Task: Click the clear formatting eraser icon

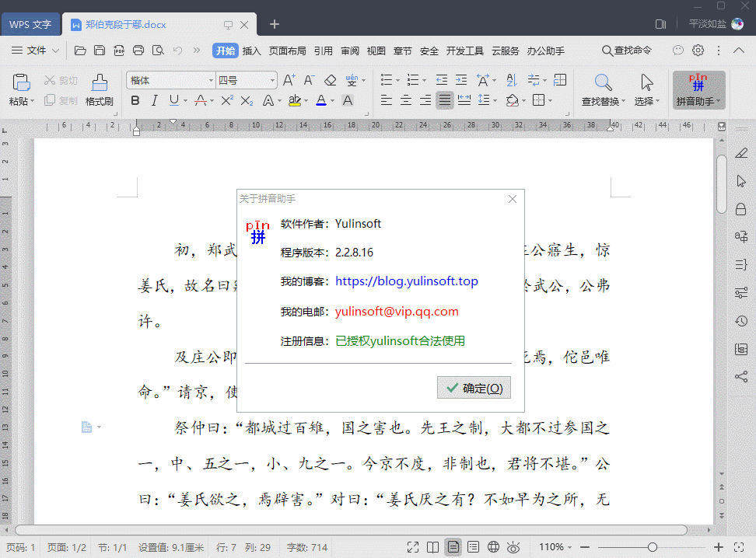Action: tap(330, 80)
